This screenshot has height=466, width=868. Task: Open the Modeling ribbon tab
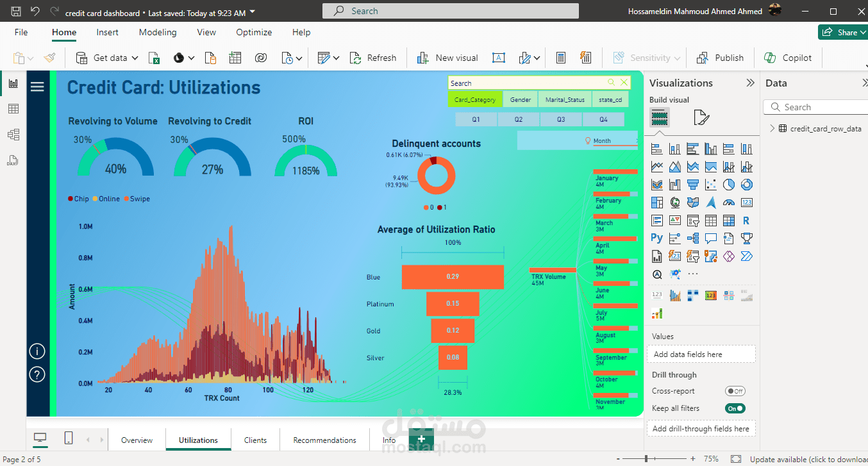[x=158, y=32]
